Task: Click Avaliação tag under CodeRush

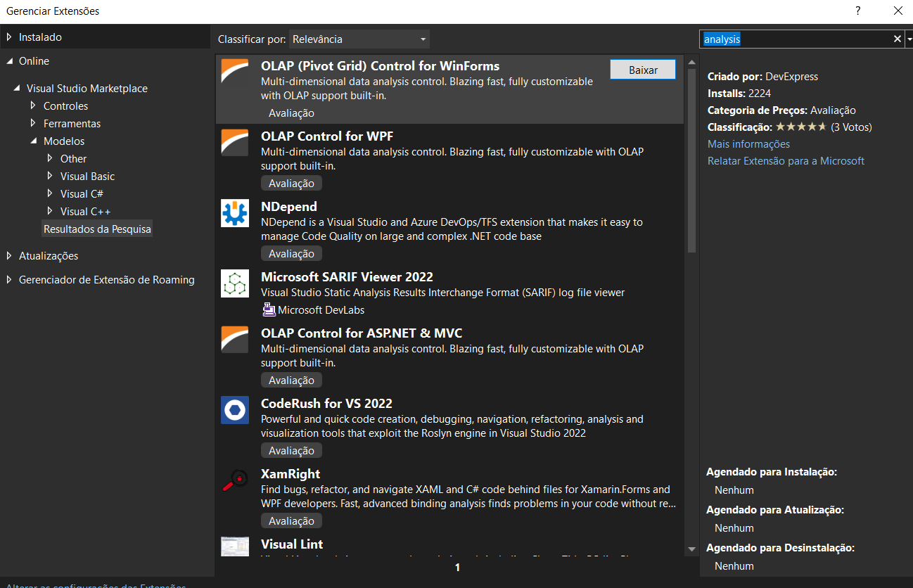Action: tap(291, 450)
